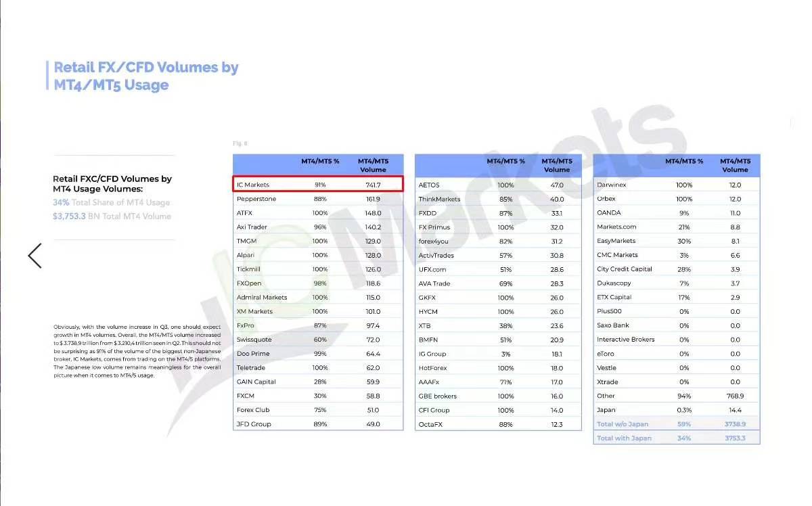
Task: Select the "Admiral Markets" row name
Action: click(x=262, y=298)
